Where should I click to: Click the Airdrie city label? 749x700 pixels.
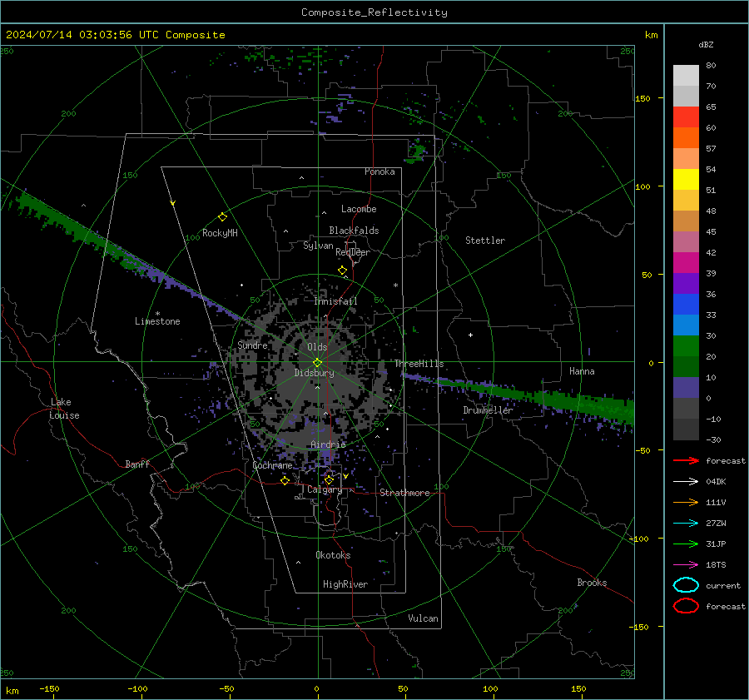pyautogui.click(x=328, y=444)
